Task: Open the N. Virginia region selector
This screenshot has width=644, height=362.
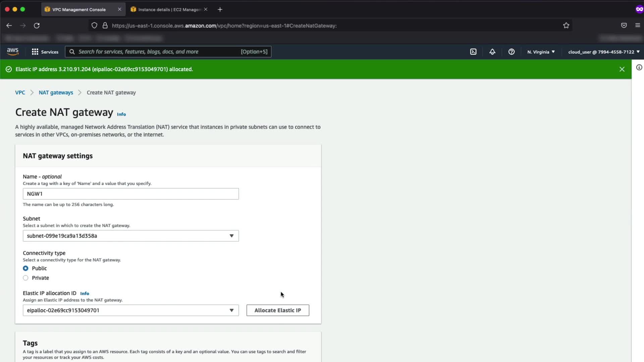Action: pos(541,52)
